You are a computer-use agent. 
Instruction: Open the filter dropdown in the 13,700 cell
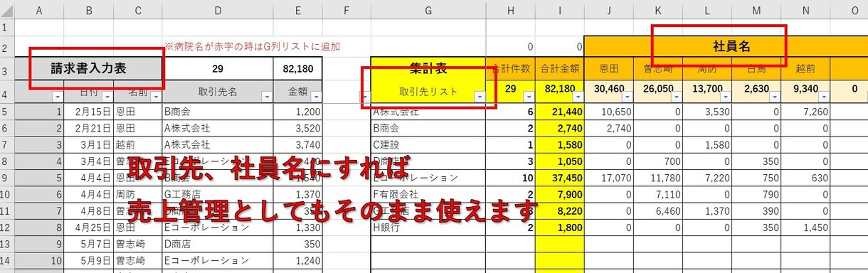(725, 97)
